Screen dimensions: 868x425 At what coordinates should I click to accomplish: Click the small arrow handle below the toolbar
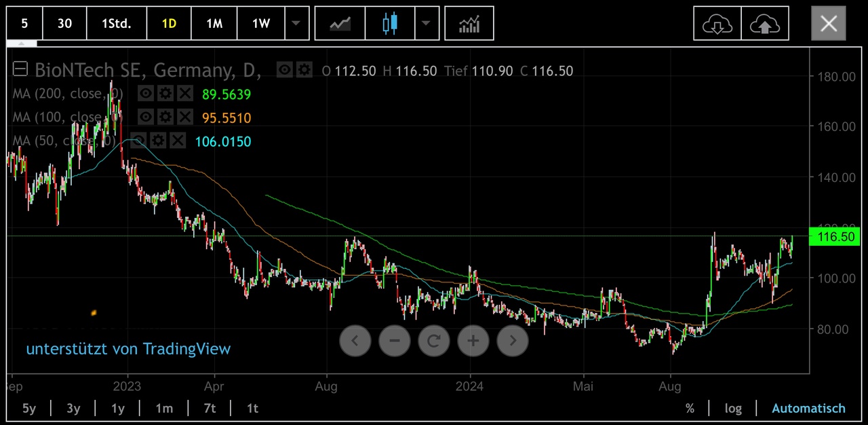click(22, 43)
